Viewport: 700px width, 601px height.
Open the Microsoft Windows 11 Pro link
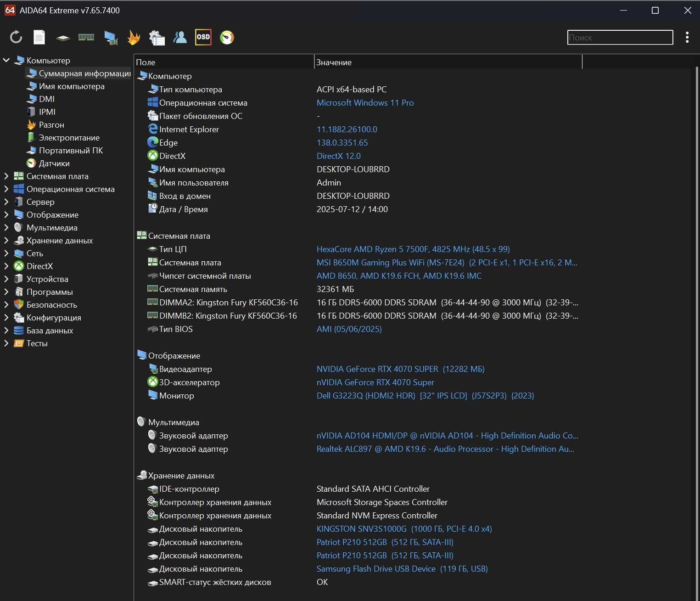tap(365, 103)
